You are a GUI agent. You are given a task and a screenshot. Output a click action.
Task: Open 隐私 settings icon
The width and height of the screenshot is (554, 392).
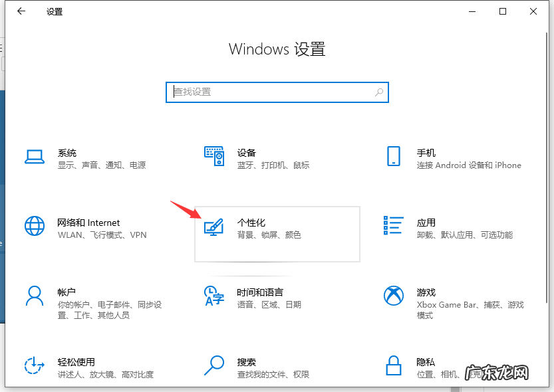(393, 365)
